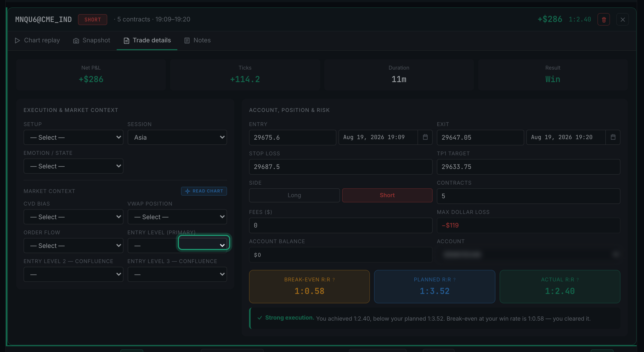Click the Planned R:R help question mark
644x352 pixels.
455,280
